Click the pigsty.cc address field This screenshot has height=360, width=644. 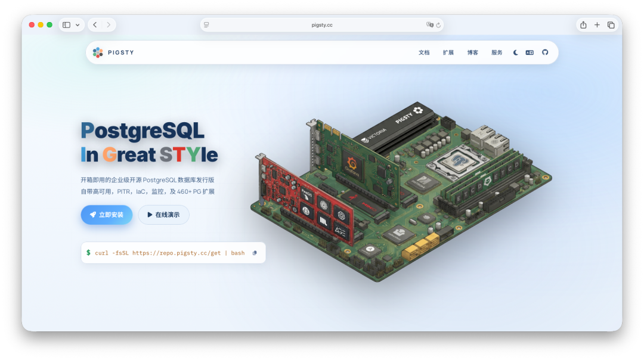[321, 25]
